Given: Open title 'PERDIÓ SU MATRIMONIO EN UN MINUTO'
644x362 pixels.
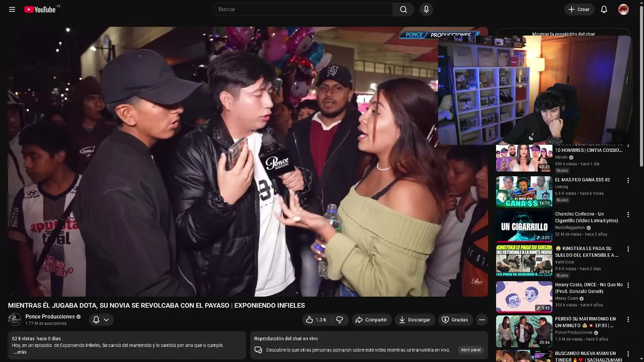Looking at the screenshot, I should (585, 322).
